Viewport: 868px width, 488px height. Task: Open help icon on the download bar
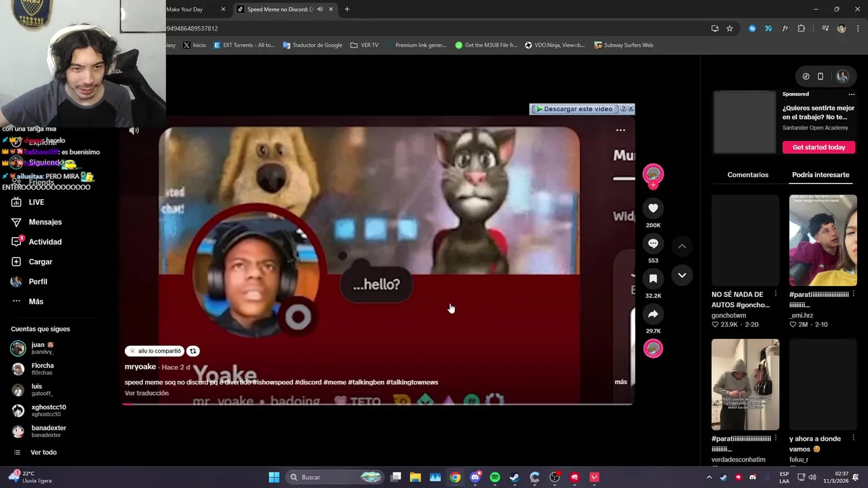tap(623, 108)
